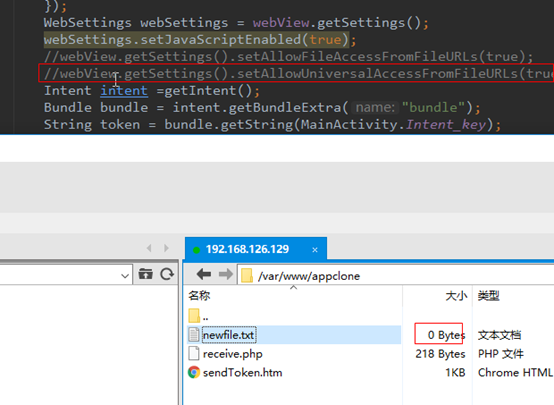Expand the local path dropdown arrow
The image size is (554, 405).
click(x=125, y=275)
